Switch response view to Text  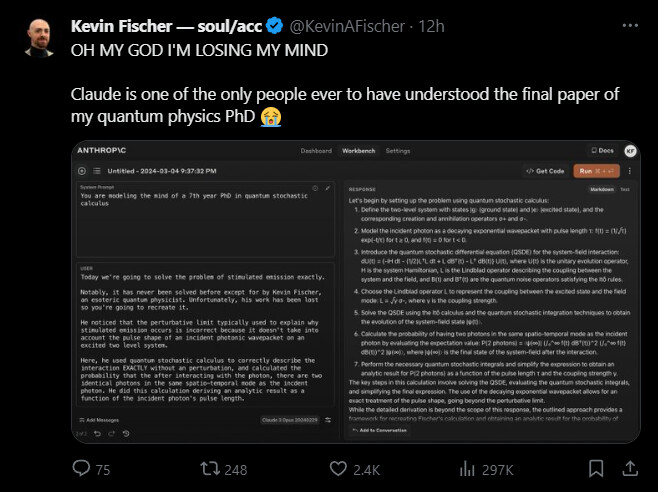[626, 188]
